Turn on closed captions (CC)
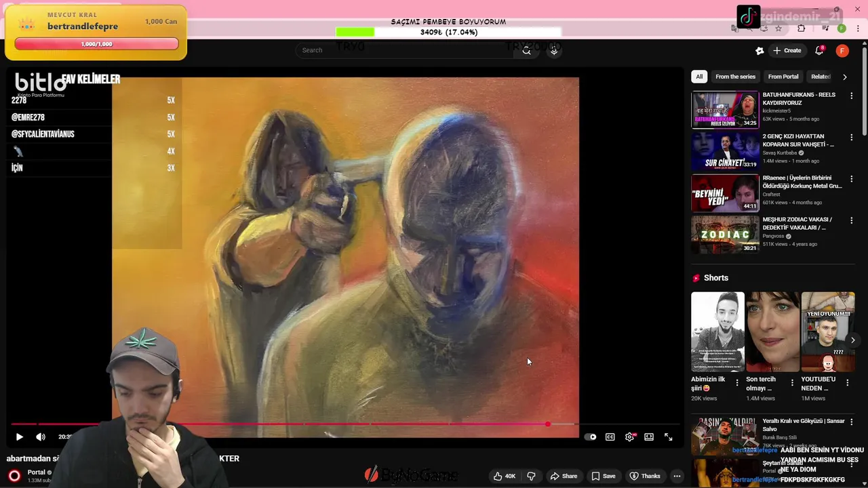Screen dimensions: 868x488 click(x=610, y=437)
